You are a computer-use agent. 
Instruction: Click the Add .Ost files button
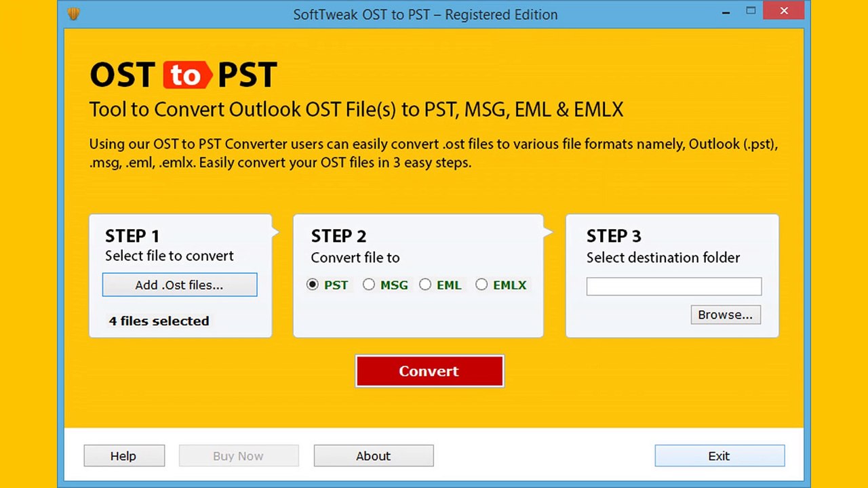point(180,285)
